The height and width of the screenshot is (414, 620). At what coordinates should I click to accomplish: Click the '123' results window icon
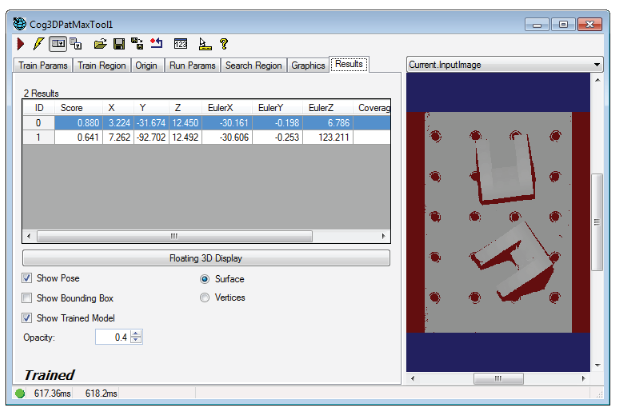pyautogui.click(x=180, y=44)
